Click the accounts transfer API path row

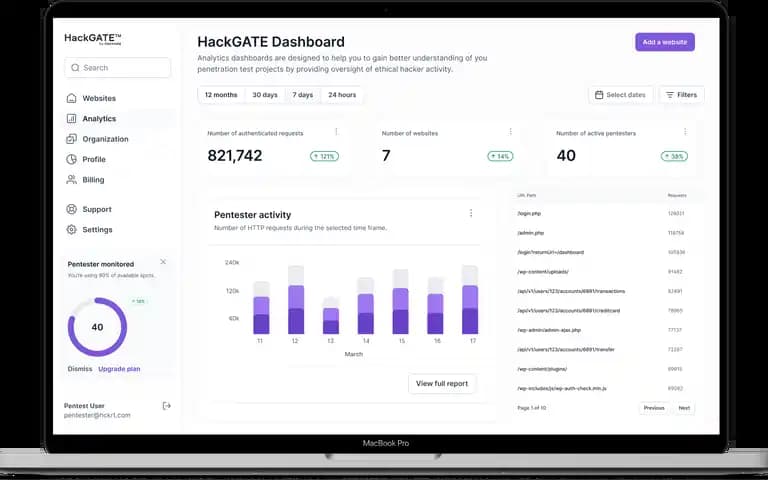(605, 350)
